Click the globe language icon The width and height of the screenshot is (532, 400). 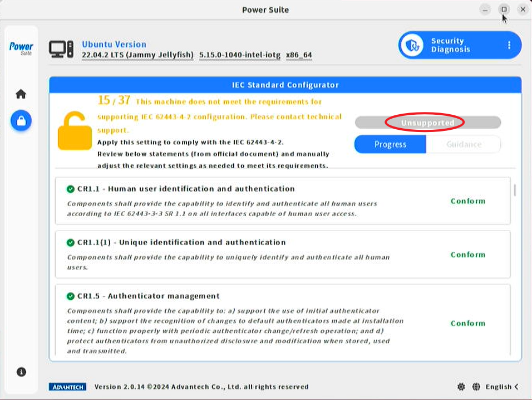(x=476, y=387)
